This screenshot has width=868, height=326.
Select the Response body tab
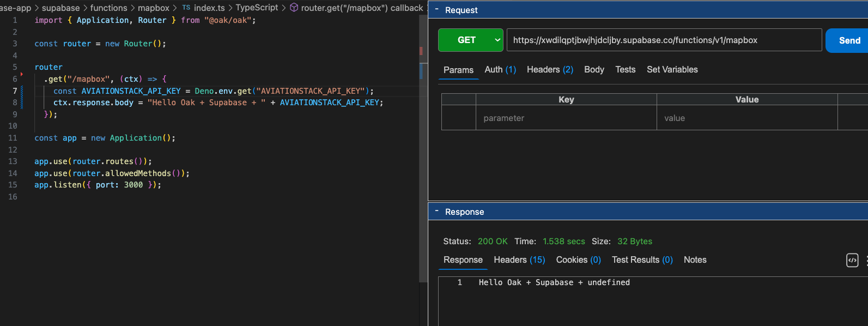click(x=463, y=260)
